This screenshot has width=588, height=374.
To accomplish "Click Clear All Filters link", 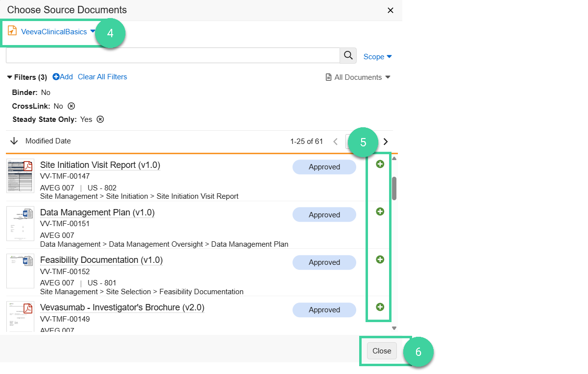I will point(102,77).
